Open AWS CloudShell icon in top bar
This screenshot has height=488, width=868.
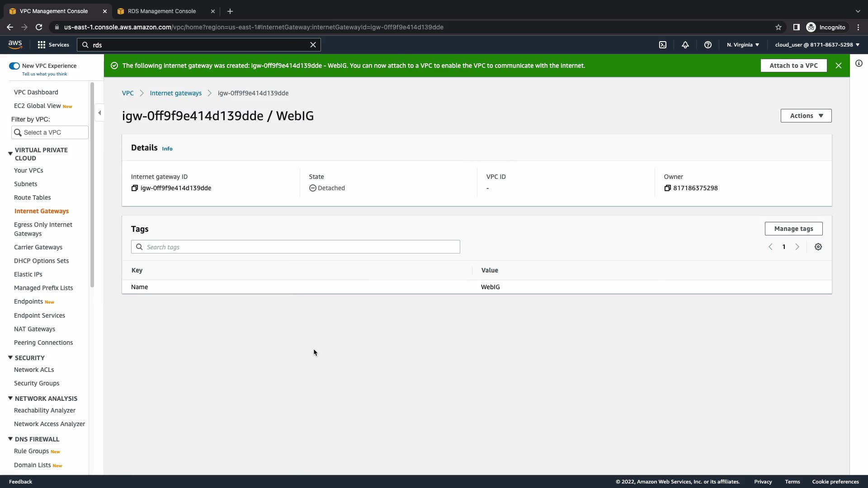tap(663, 45)
